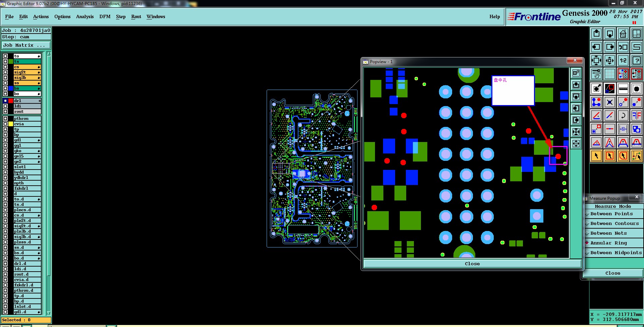Select the rectangle area selection pointer
The height and width of the screenshot is (327, 644).
(x=610, y=156)
